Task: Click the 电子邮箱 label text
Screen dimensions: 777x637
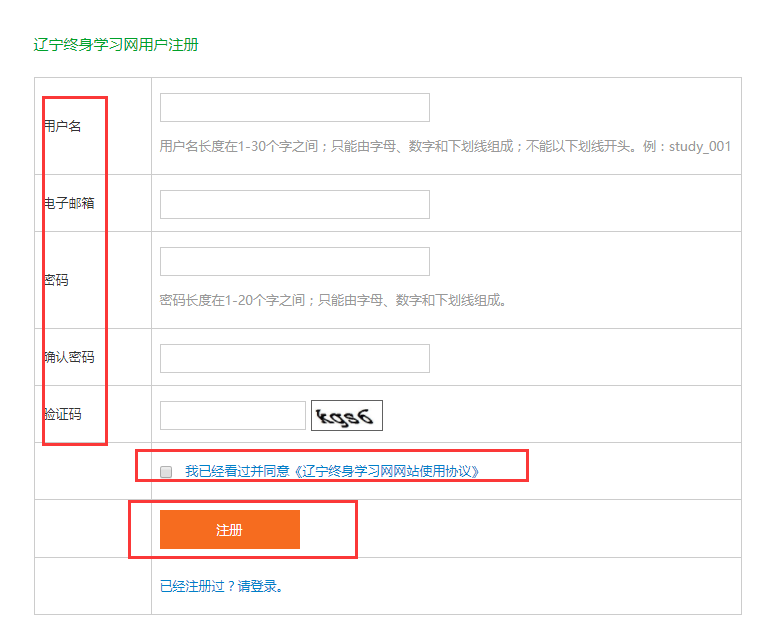Action: (x=69, y=203)
